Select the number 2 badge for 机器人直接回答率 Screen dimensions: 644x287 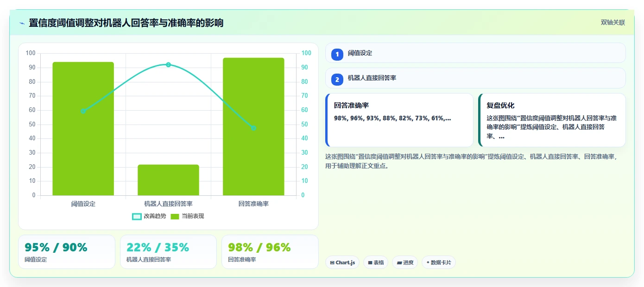pyautogui.click(x=337, y=79)
